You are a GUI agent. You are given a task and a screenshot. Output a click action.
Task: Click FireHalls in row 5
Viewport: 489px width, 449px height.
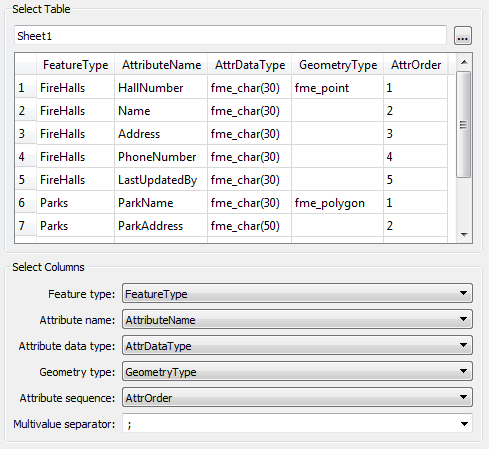pyautogui.click(x=75, y=180)
